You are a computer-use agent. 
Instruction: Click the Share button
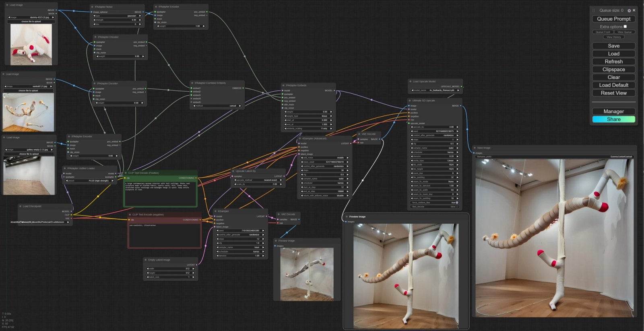[x=614, y=119]
